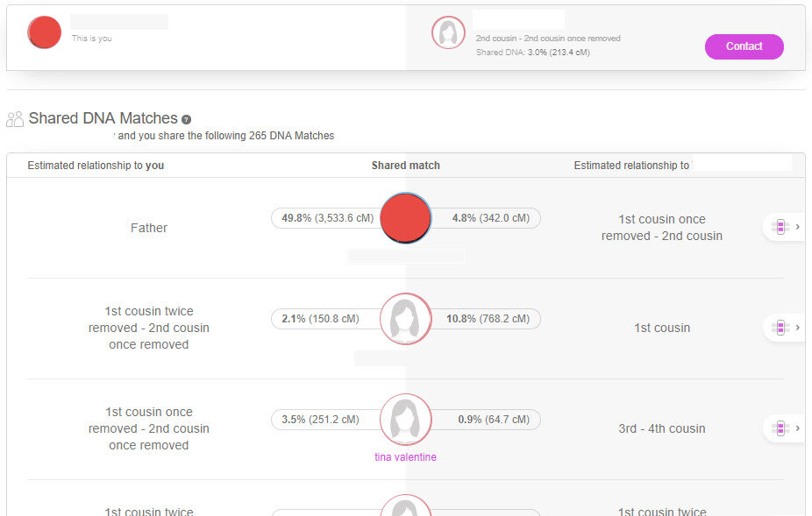This screenshot has width=812, height=516.
Task: Click the Father relationship label
Action: click(148, 229)
